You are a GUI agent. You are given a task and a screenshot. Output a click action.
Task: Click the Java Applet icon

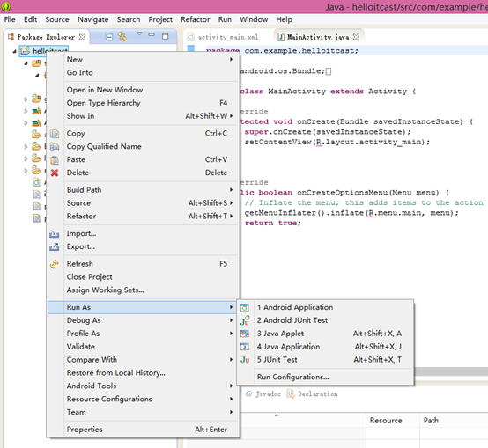245,334
